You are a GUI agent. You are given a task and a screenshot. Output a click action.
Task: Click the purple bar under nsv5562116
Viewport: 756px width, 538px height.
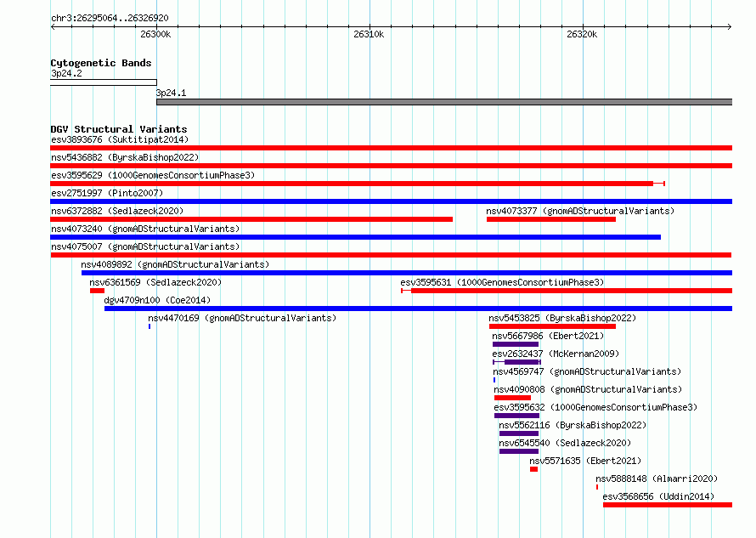519,433
